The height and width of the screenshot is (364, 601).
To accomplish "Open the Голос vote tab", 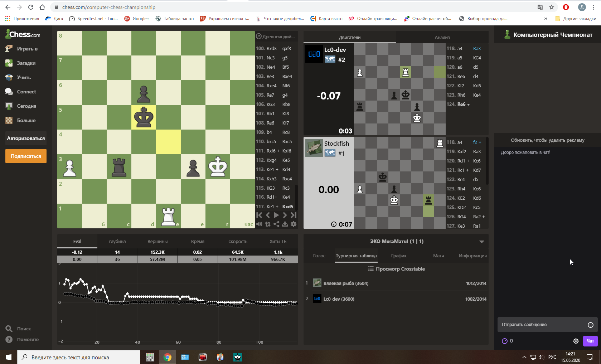I will [319, 256].
